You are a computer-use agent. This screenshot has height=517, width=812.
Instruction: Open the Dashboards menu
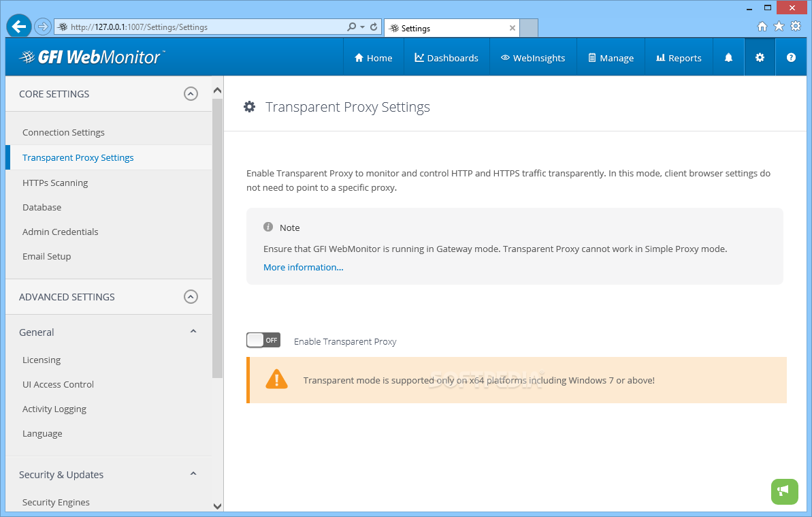point(446,58)
